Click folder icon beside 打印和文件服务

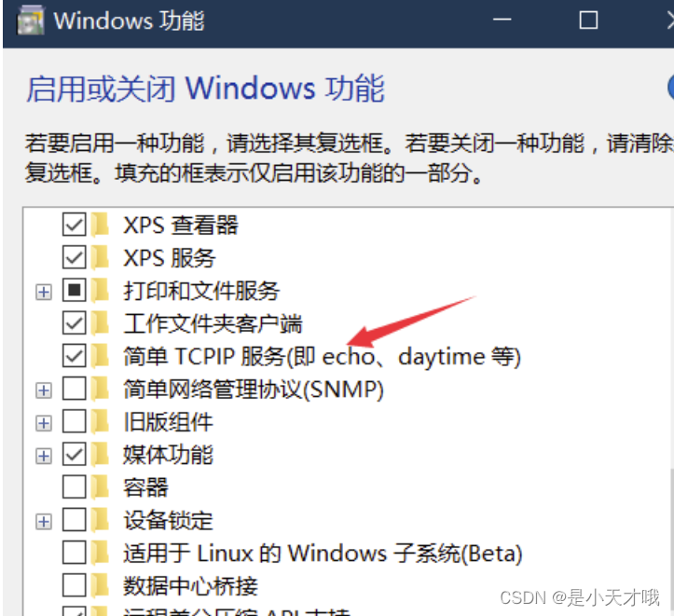click(100, 290)
